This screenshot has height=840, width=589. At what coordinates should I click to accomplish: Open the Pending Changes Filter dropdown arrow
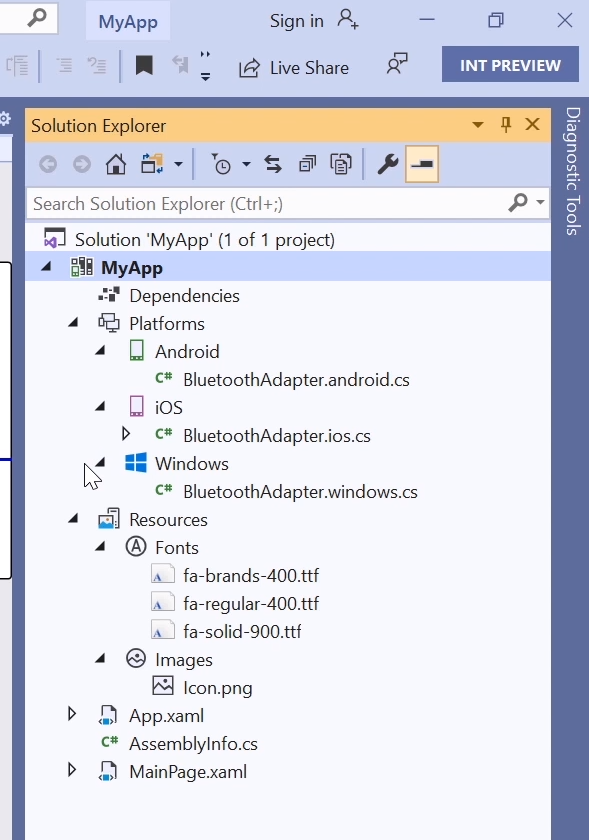(x=246, y=164)
